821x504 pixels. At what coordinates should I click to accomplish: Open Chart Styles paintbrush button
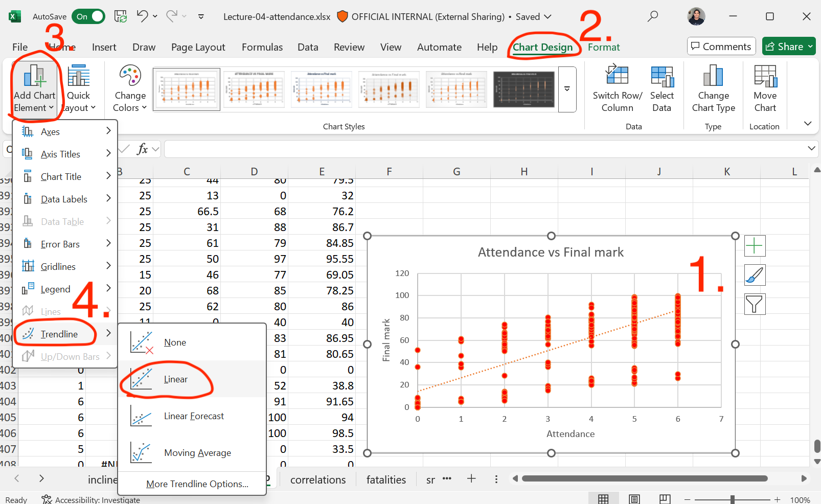click(755, 275)
